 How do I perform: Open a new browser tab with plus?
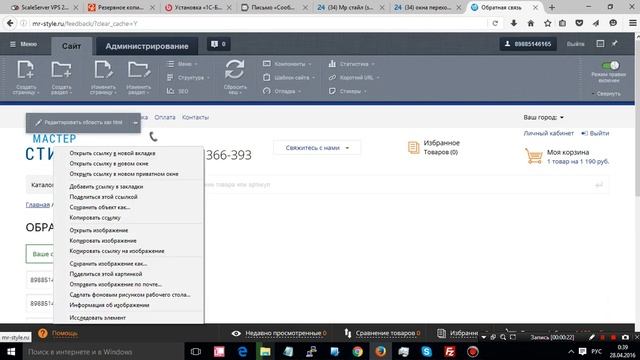[x=552, y=7]
